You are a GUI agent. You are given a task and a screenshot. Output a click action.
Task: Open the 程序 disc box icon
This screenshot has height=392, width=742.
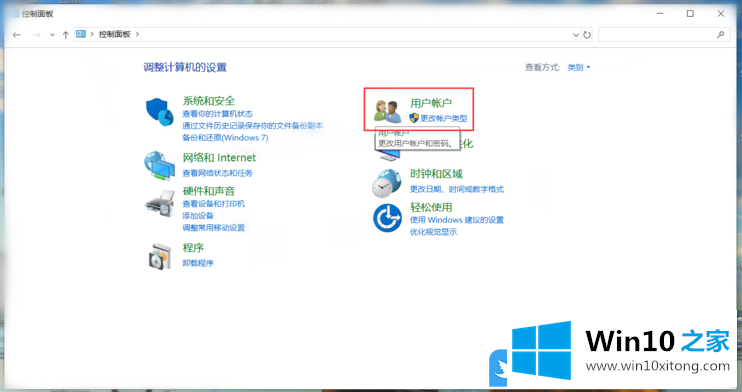159,257
